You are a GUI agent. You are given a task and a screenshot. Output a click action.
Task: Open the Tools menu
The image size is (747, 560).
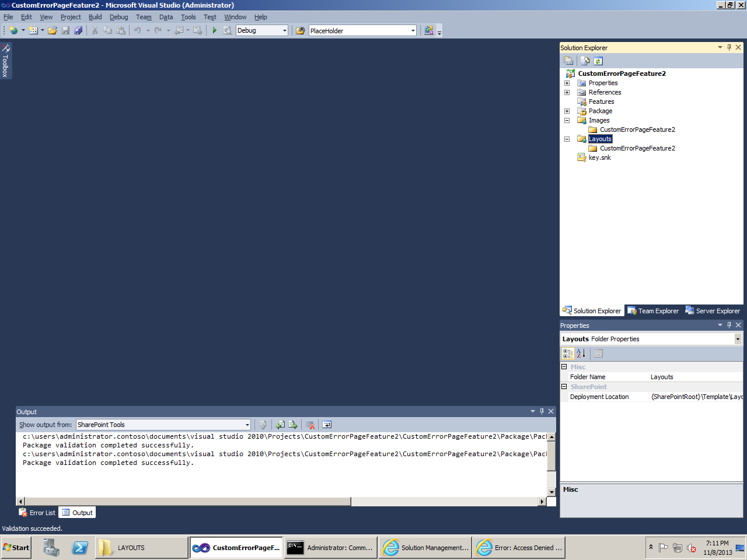(x=188, y=17)
